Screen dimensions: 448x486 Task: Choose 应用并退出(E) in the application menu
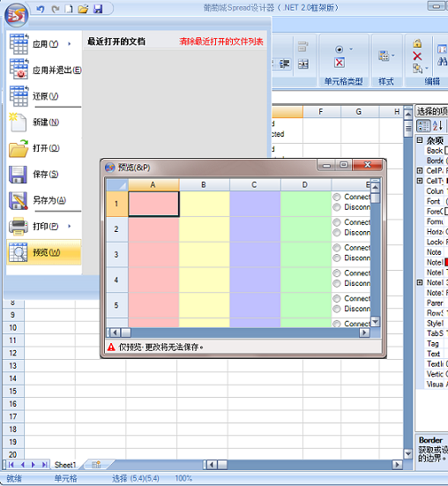[44, 70]
